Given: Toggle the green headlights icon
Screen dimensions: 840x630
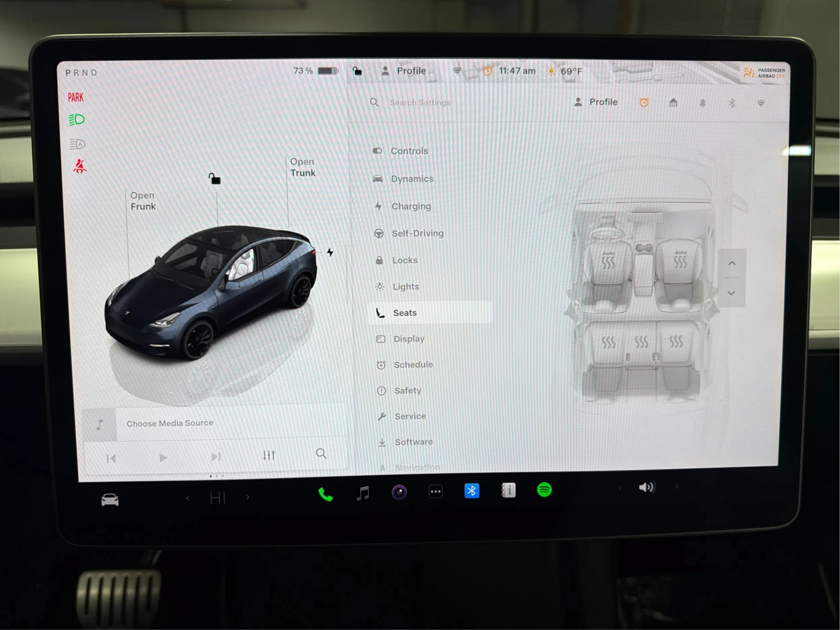Looking at the screenshot, I should (77, 120).
